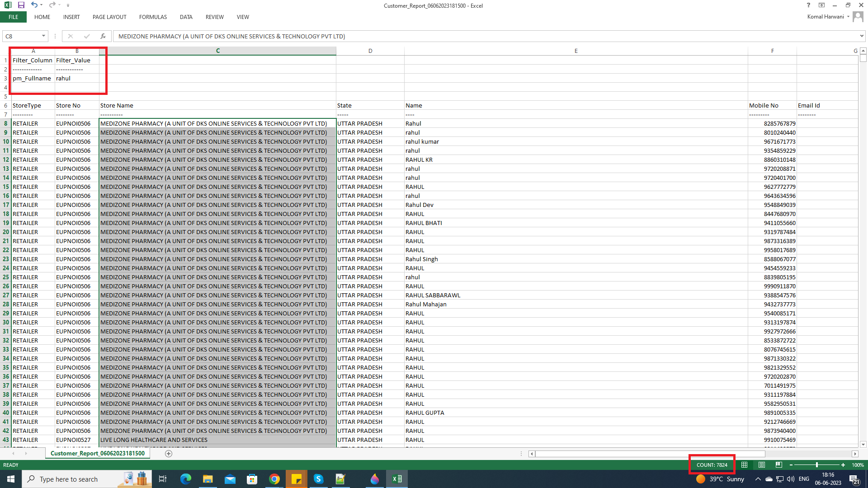The height and width of the screenshot is (488, 868).
Task: Click the Help question mark icon
Action: point(808,5)
